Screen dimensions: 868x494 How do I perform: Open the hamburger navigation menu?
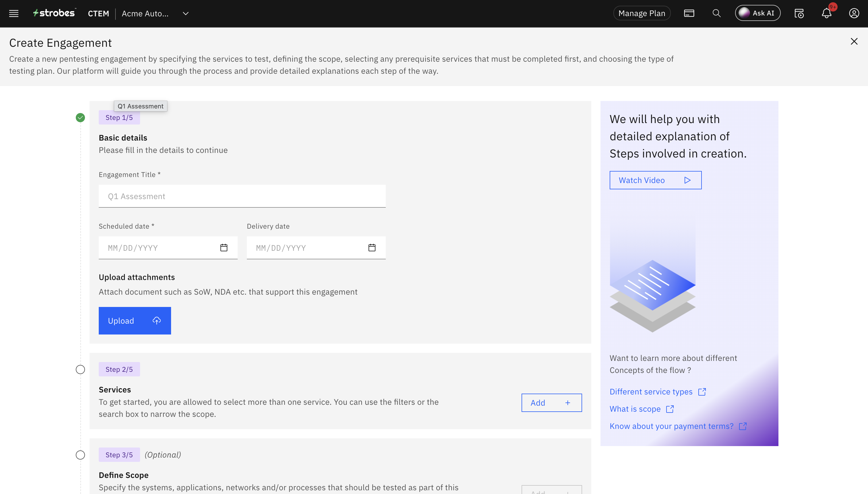13,13
